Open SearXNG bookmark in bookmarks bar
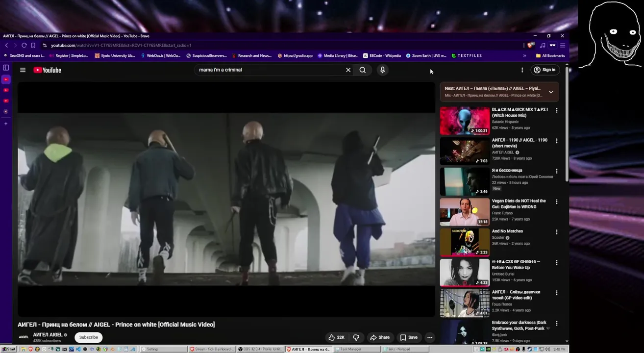The image size is (644, 353). point(24,55)
